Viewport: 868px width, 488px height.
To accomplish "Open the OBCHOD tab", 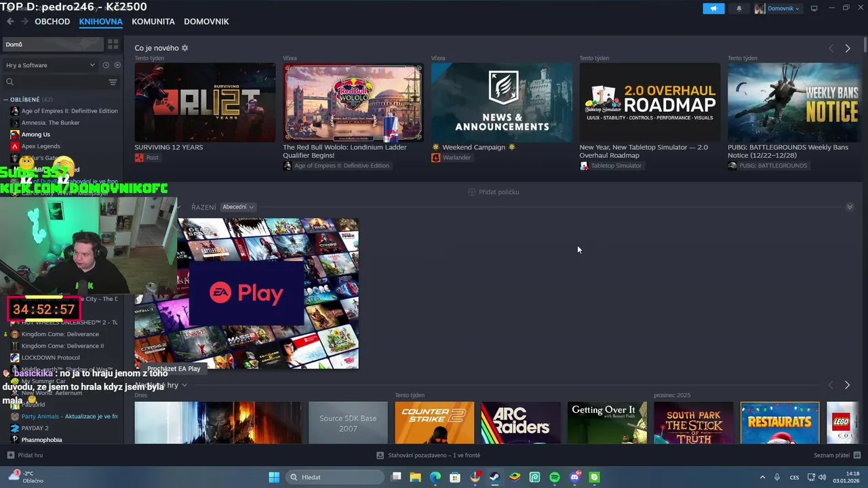I will click(52, 22).
